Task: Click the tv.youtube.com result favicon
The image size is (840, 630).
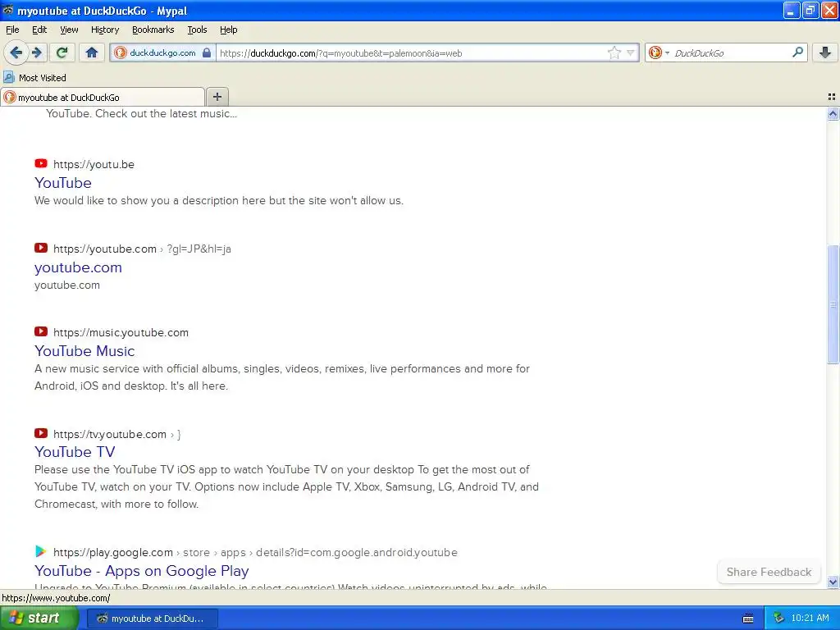Action: [x=41, y=433]
